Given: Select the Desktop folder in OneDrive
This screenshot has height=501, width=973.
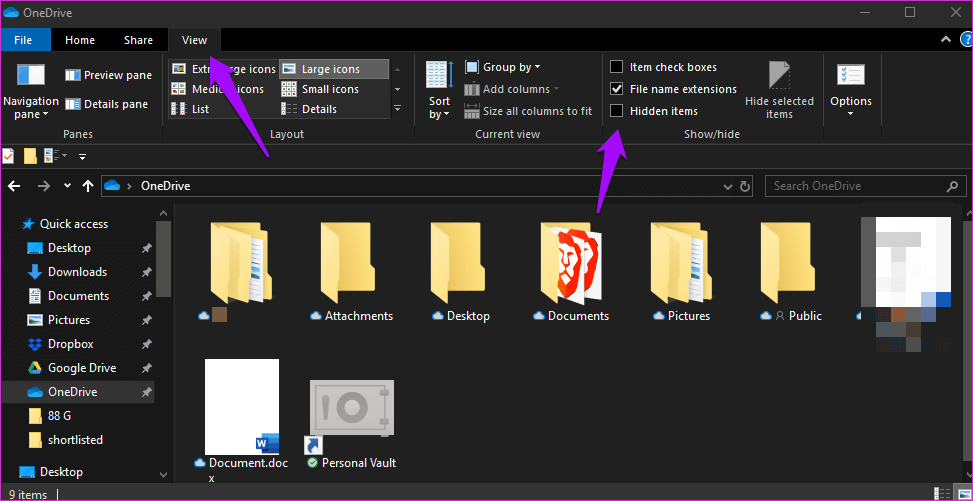Looking at the screenshot, I should point(461,271).
